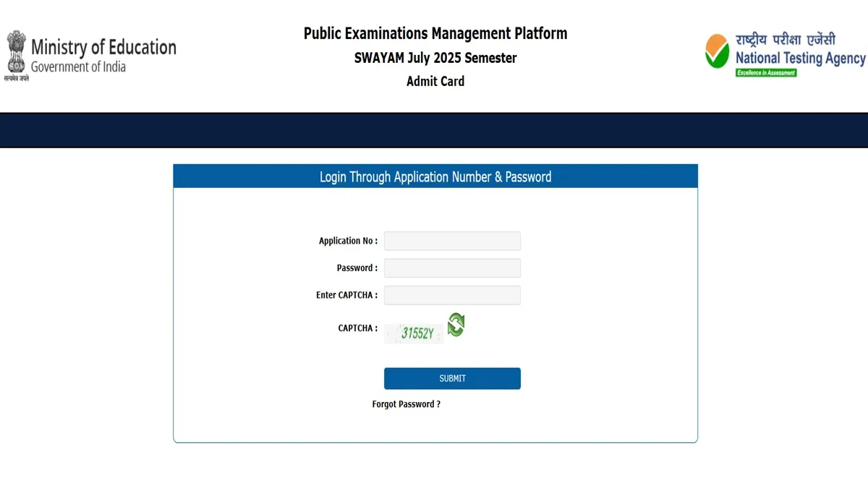Click the Hindi NTA title text
This screenshot has height=488, width=868.
point(785,40)
